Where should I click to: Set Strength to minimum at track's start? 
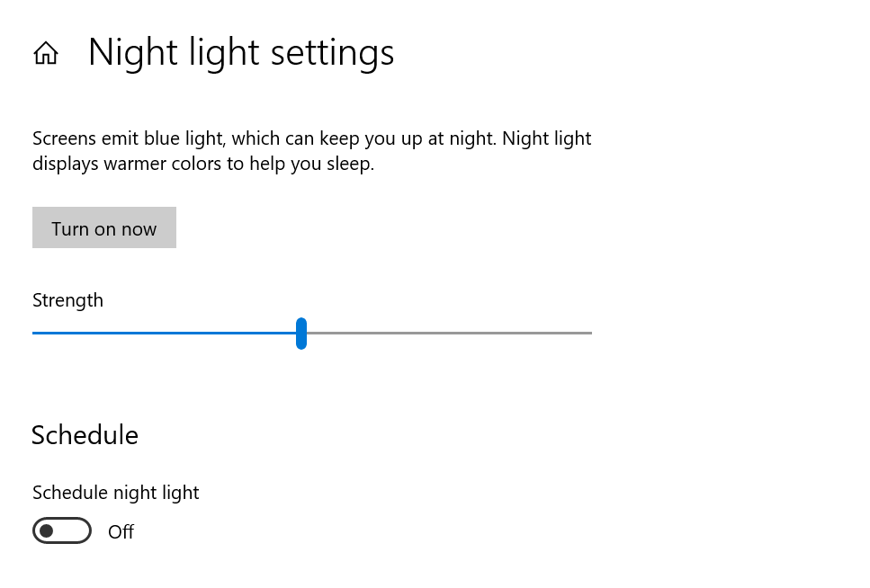pyautogui.click(x=34, y=333)
